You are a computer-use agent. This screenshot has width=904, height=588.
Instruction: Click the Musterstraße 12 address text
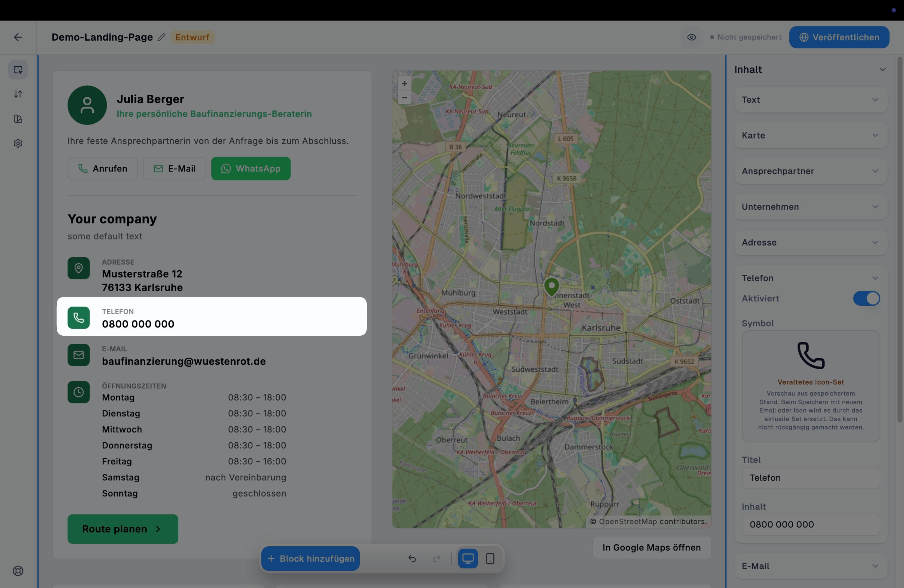[x=142, y=274]
